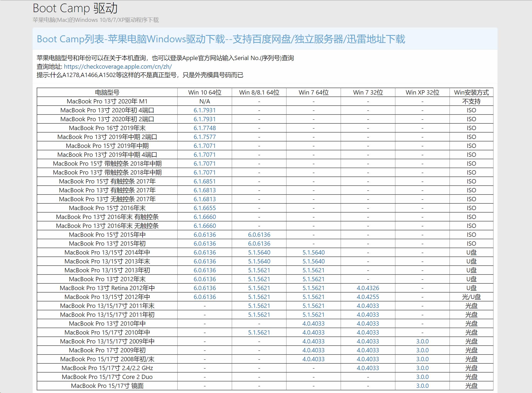Download driver 6.1.7748 for MacBook Pro 16寸 2019年末
This screenshot has height=393, width=532.
[x=205, y=128]
